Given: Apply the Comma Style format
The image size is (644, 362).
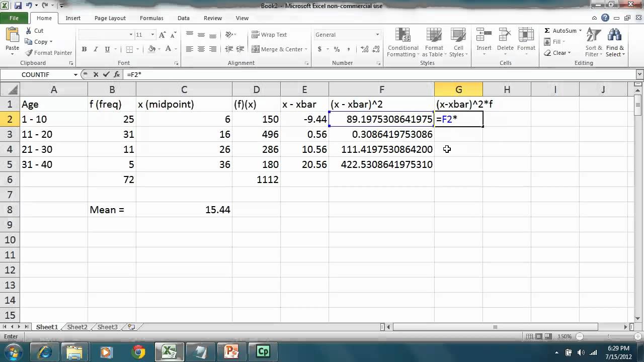Looking at the screenshot, I should 348,49.
